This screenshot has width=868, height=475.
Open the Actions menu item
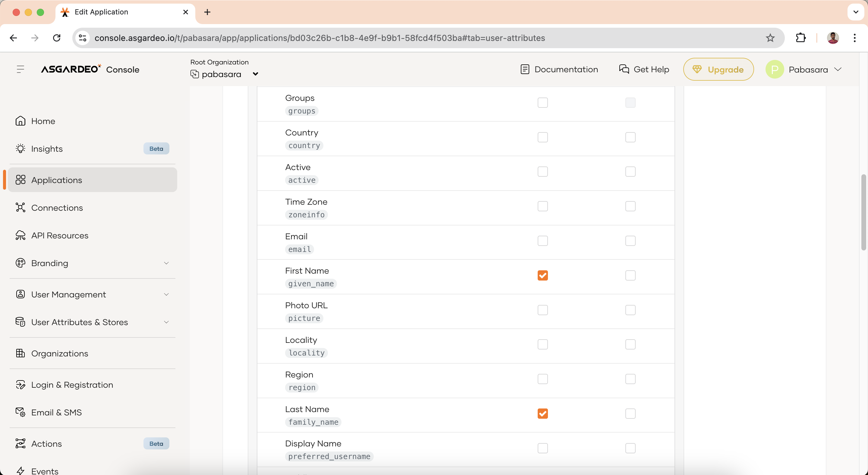(x=46, y=443)
